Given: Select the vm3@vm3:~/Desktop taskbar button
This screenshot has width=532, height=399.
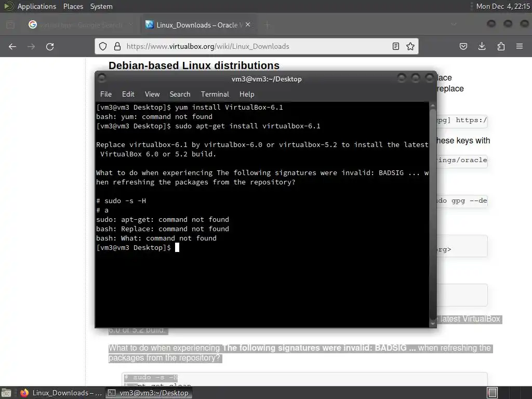Looking at the screenshot, I should pyautogui.click(x=149, y=393).
